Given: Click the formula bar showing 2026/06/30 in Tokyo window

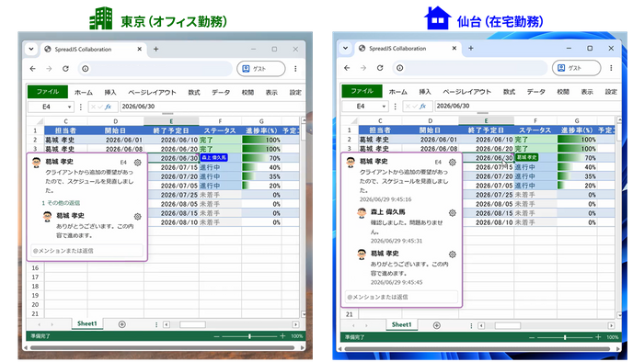Looking at the screenshot, I should click(x=212, y=107).
